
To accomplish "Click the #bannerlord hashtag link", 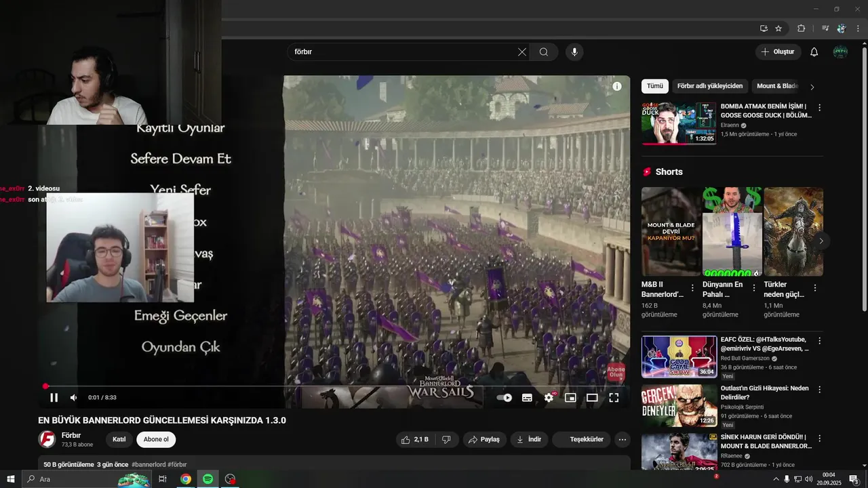I will coord(149,465).
